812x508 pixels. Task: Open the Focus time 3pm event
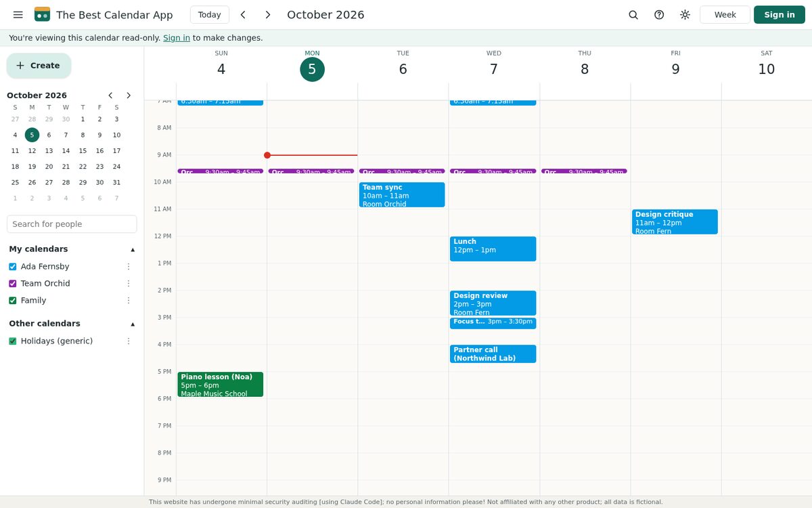[x=493, y=323]
